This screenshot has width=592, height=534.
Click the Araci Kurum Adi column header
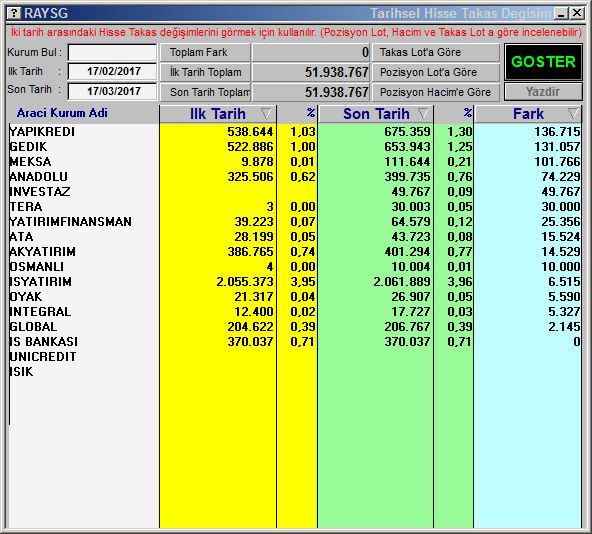click(62, 113)
